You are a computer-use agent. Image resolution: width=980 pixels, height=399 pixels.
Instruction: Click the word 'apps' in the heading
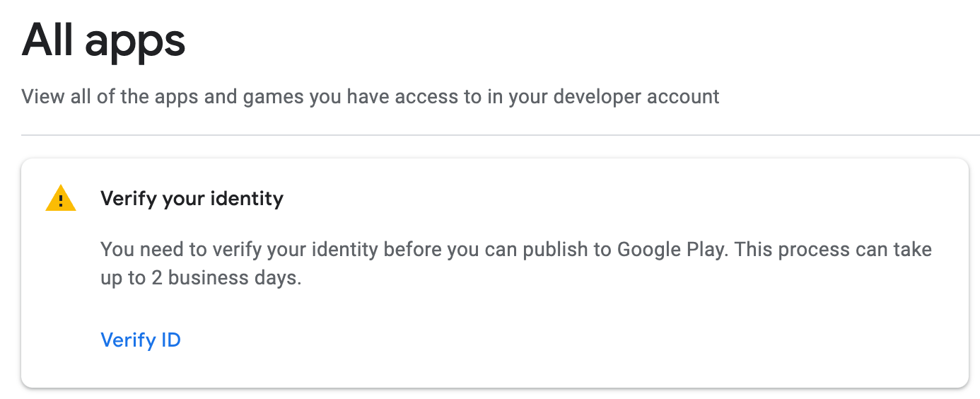[135, 42]
